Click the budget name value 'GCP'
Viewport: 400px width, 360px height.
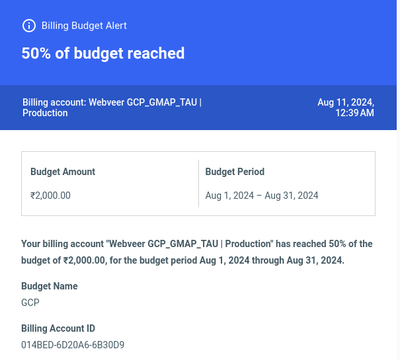(30, 303)
